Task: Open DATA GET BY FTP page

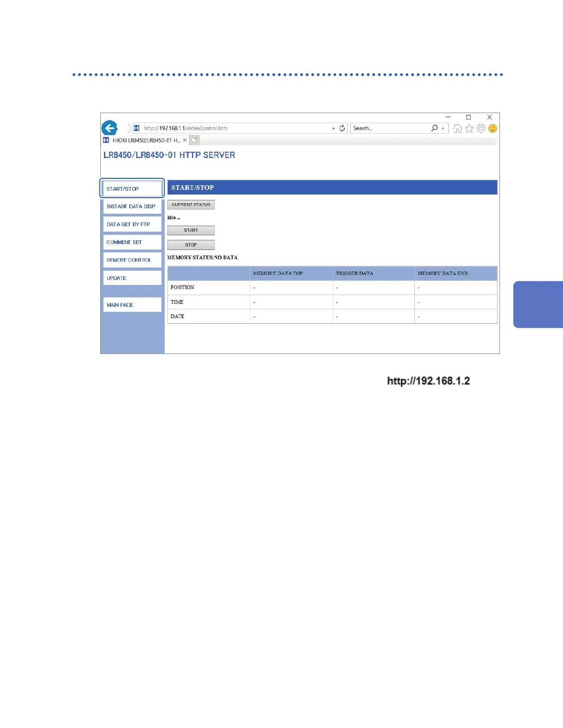Action: coord(132,224)
